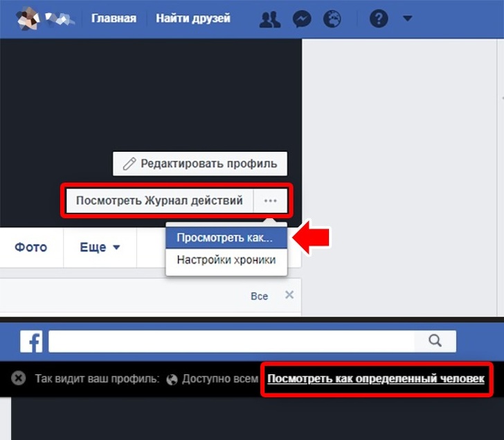This screenshot has height=440, width=504.
Task: Close the panel with X next to Все
Action: coord(289,295)
